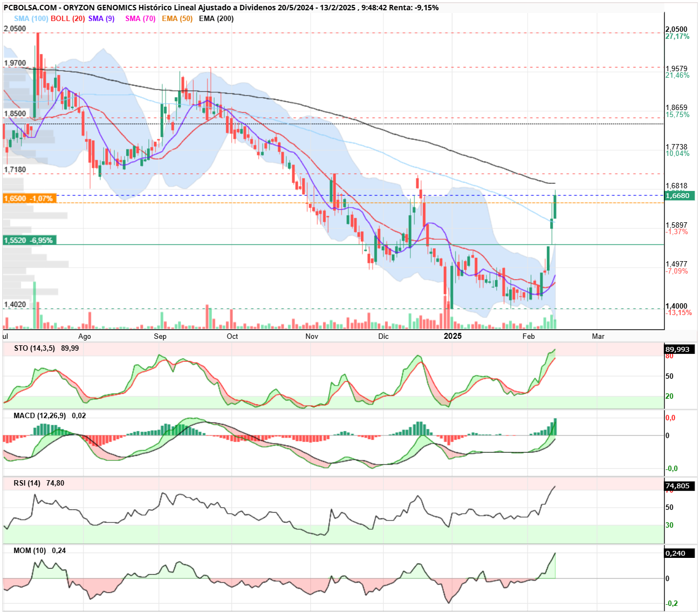Click the orange 1,6500 -1,07% price tag
Viewport: 700px width, 614px height.
[29, 199]
